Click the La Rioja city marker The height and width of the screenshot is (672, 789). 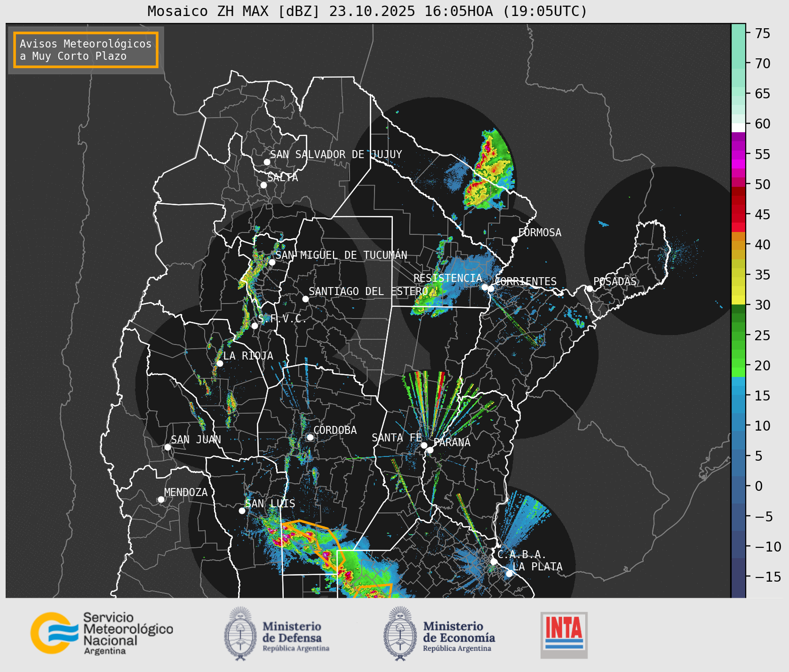tap(220, 363)
